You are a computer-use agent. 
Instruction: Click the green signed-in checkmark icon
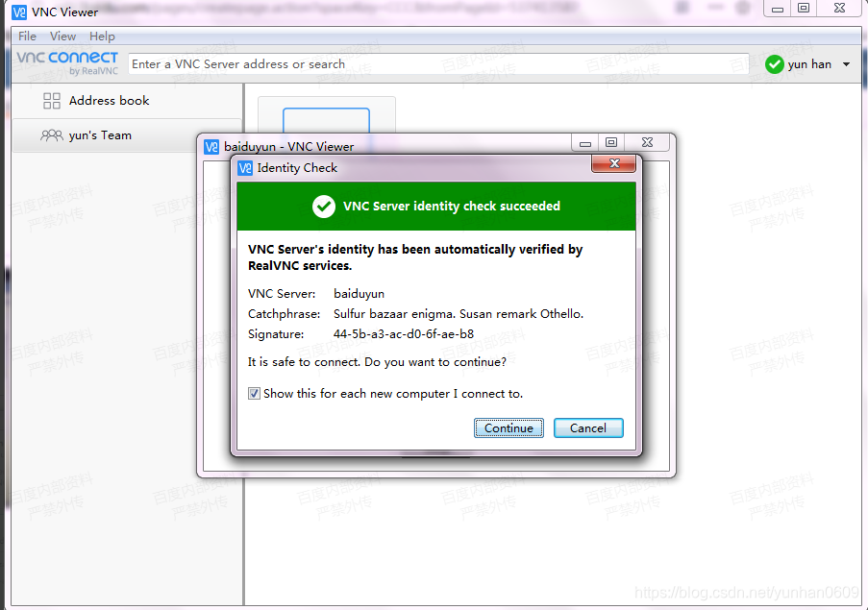click(774, 64)
